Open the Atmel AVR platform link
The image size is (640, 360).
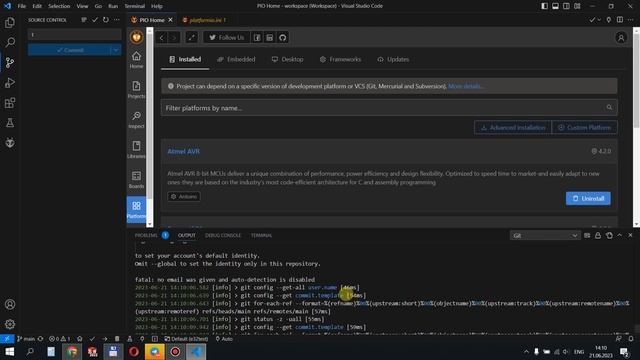click(184, 151)
